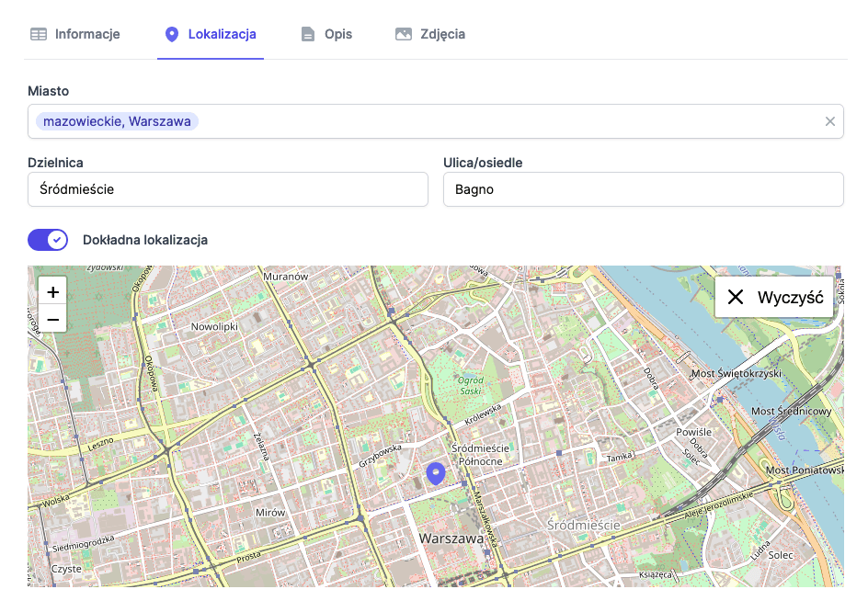868x612 pixels.
Task: Zoom in on the map
Action: pyautogui.click(x=52, y=291)
